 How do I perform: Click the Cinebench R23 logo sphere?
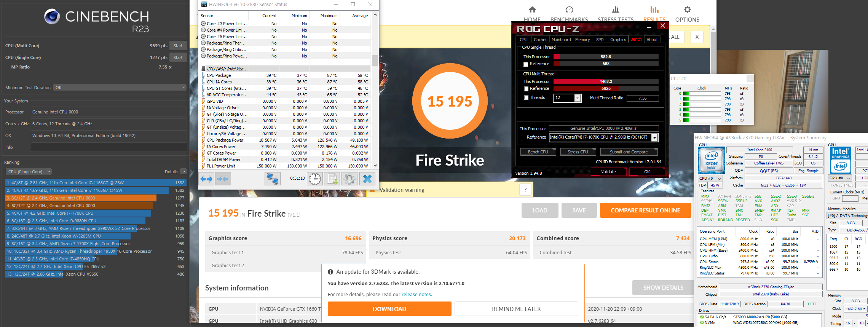(52, 16)
